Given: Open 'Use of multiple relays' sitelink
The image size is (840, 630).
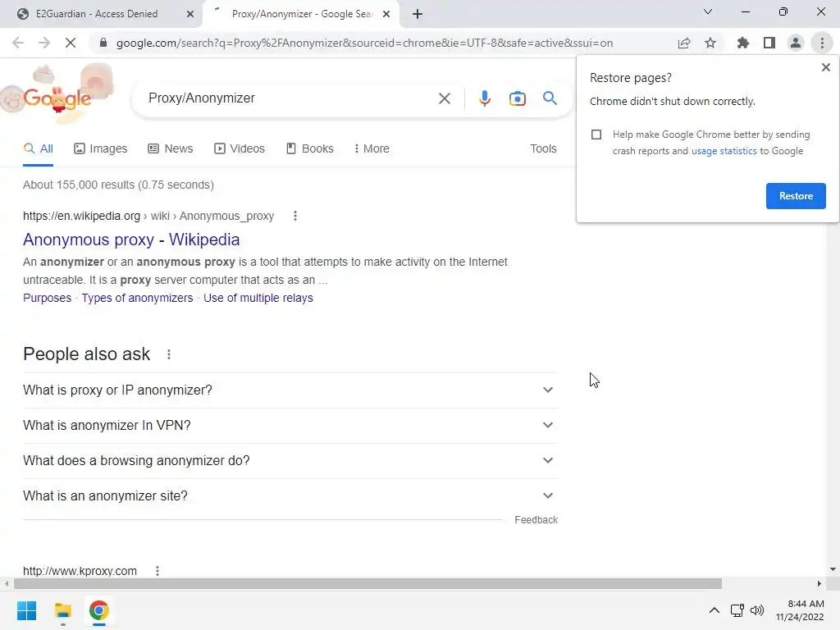Looking at the screenshot, I should pos(258,298).
